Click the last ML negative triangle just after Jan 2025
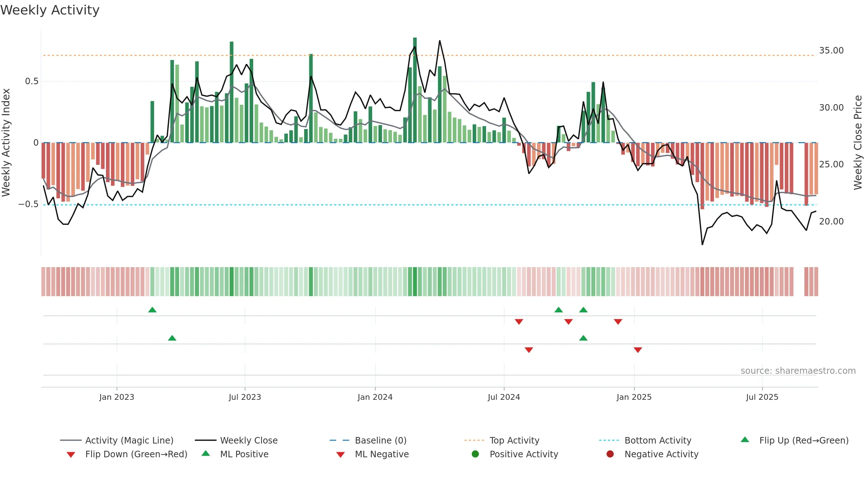The image size is (868, 488). [638, 350]
